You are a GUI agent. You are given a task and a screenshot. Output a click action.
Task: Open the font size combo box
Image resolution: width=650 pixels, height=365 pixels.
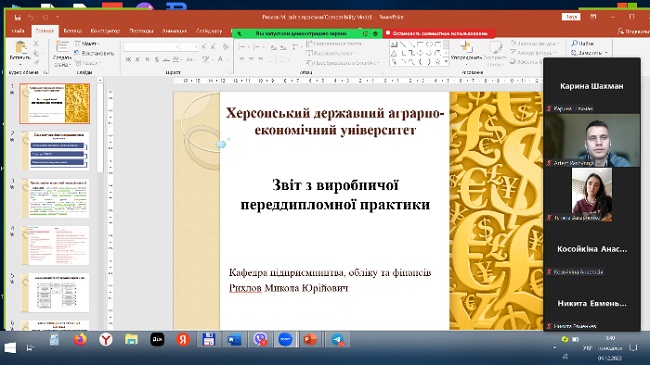(x=190, y=47)
